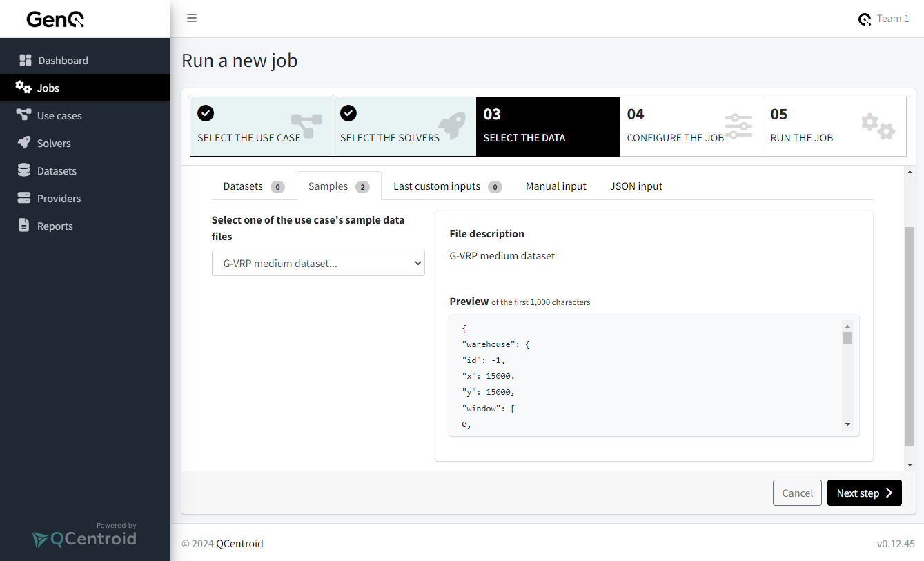Switch to the Manual input tab
This screenshot has width=924, height=561.
pyautogui.click(x=556, y=186)
